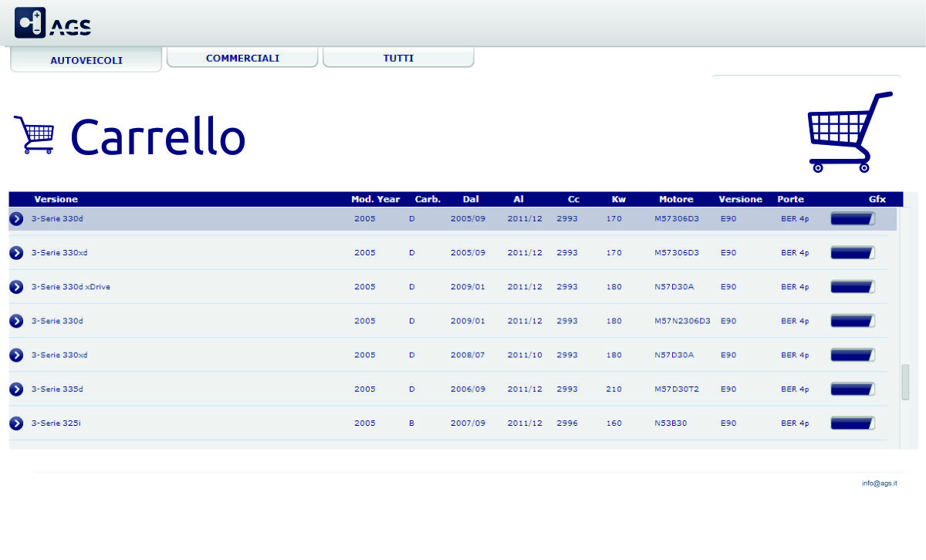Click the Mod. Year column header
The width and height of the screenshot is (926, 560).
[x=376, y=199]
